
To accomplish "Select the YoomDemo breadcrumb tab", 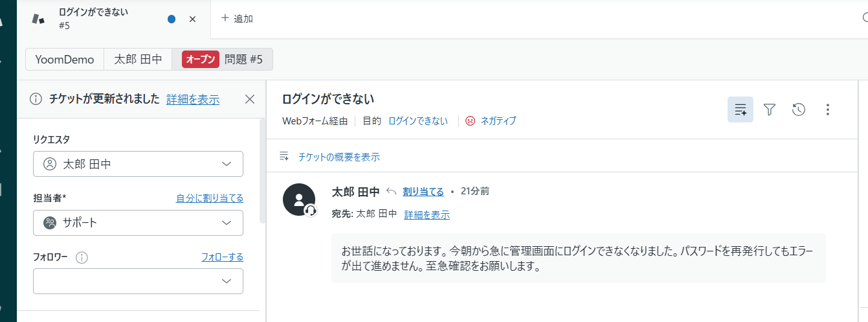I will coord(65,59).
